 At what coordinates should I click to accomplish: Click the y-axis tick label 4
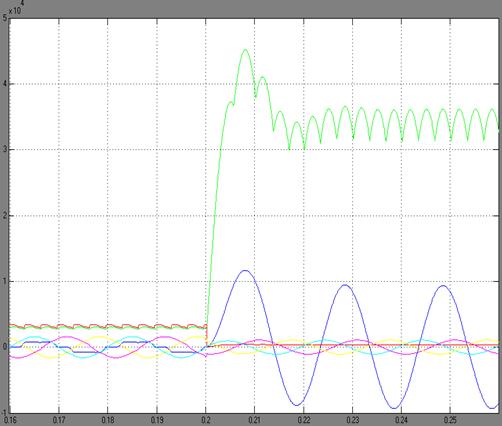tap(5, 84)
